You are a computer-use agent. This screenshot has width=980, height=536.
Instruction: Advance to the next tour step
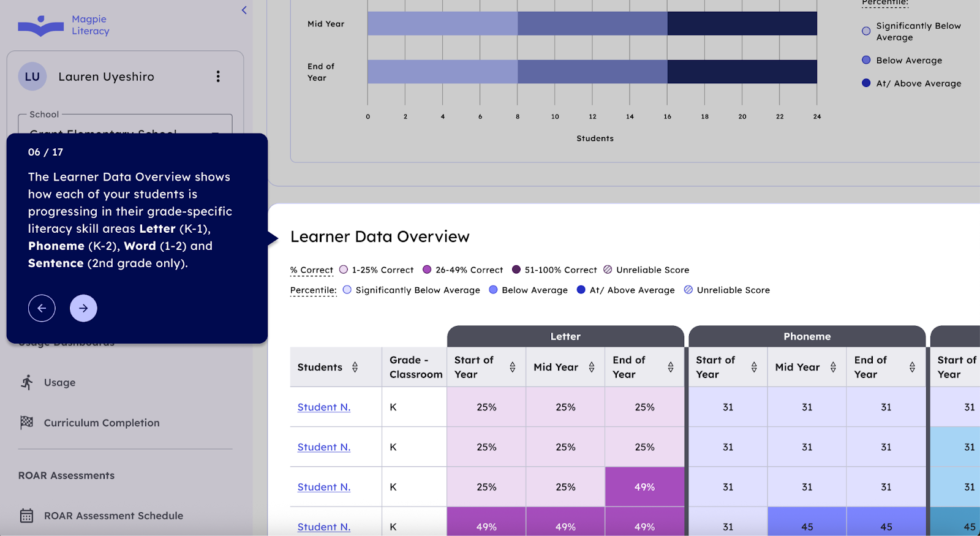[83, 308]
